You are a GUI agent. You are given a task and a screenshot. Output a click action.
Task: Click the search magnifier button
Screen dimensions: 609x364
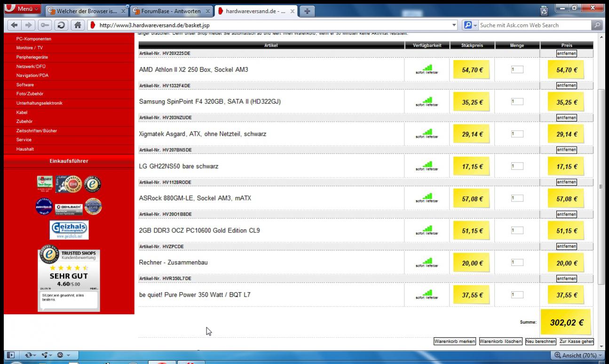tap(597, 25)
